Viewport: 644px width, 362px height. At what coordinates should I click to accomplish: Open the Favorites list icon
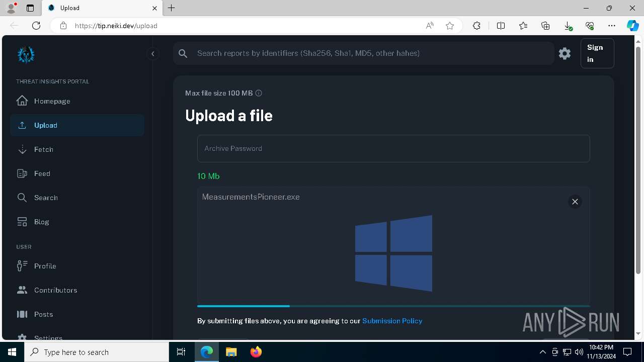tap(523, 26)
